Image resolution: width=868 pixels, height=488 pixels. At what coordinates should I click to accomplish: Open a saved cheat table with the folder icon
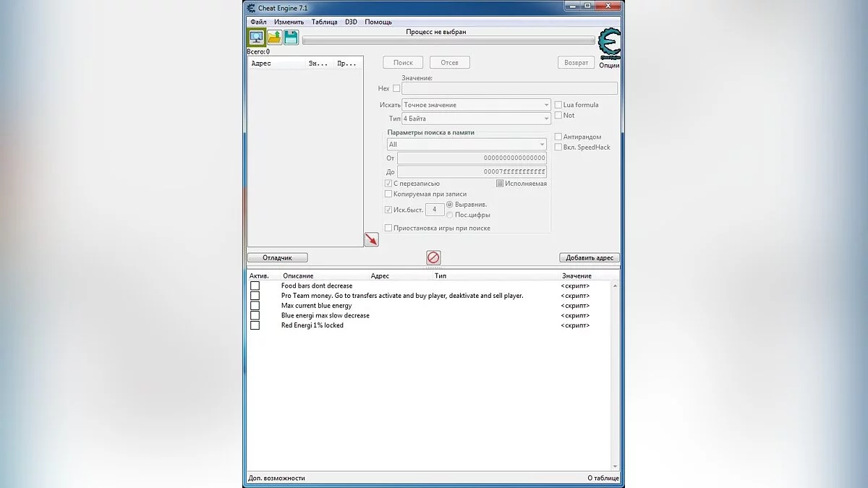(273, 37)
